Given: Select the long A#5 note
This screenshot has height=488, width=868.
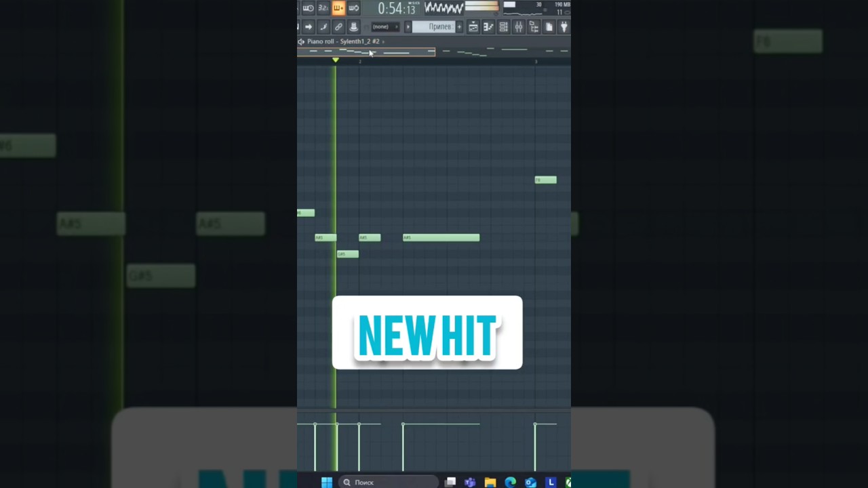Looking at the screenshot, I should pos(441,237).
